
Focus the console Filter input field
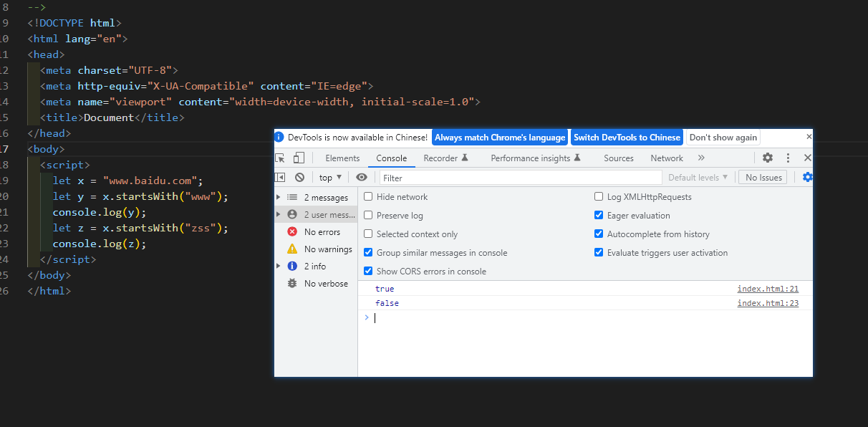pos(521,177)
